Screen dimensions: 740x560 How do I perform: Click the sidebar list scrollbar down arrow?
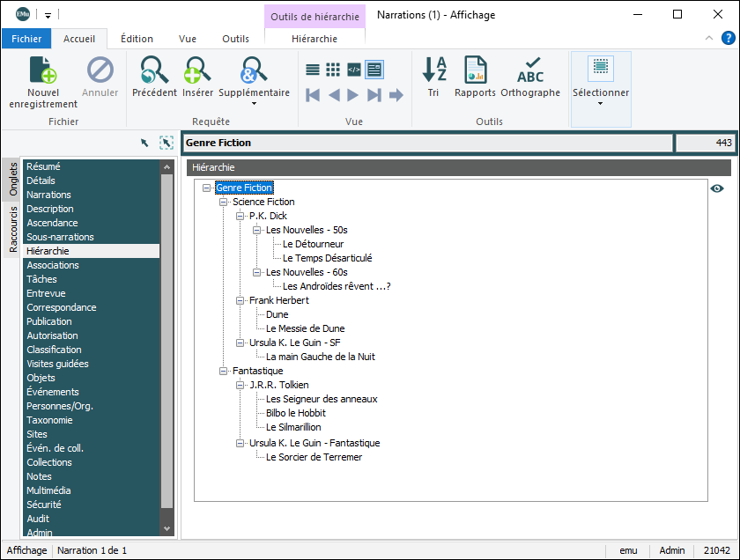(x=167, y=528)
